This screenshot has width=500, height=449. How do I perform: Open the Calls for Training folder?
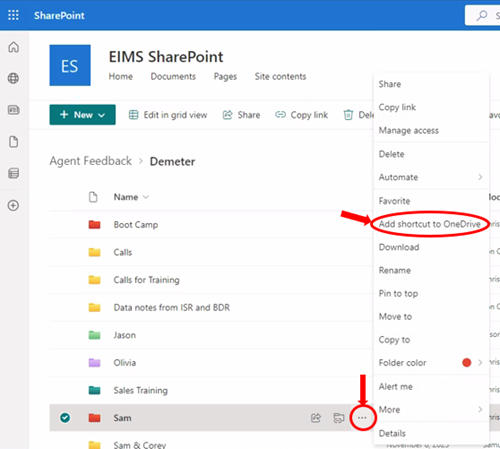pos(146,280)
